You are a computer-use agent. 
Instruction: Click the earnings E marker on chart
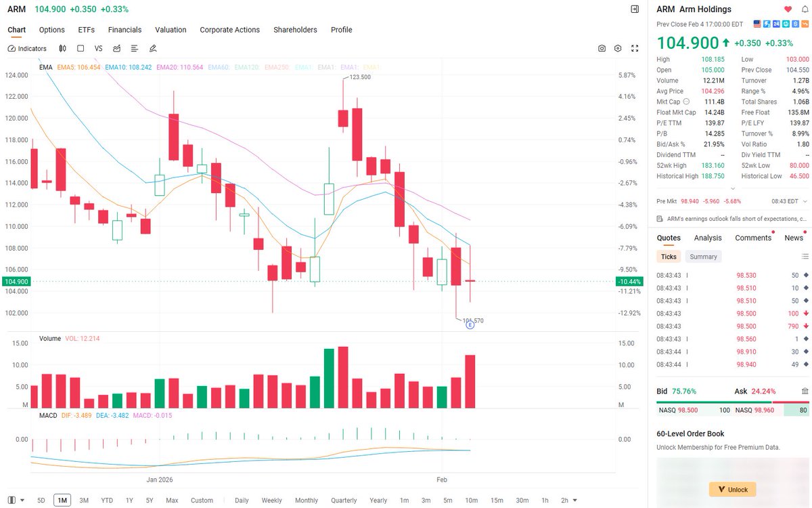click(x=470, y=325)
